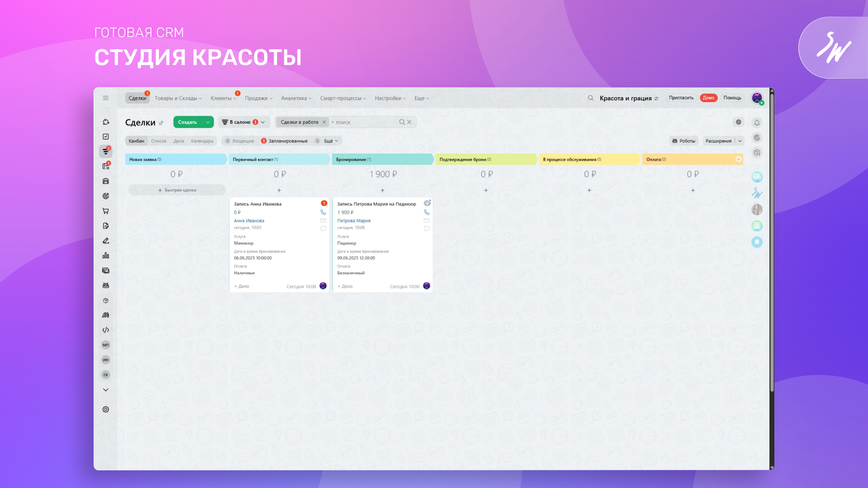Open the CRM funnel sidebar icon

click(x=106, y=151)
